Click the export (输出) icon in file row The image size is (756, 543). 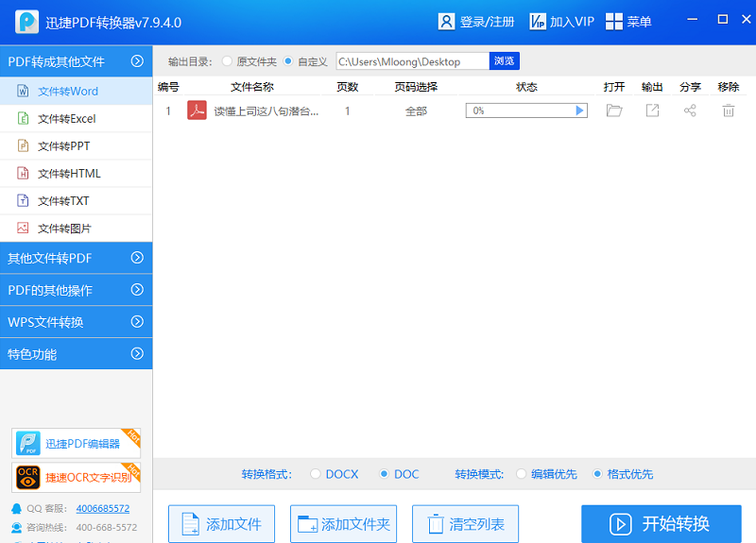[x=652, y=110]
